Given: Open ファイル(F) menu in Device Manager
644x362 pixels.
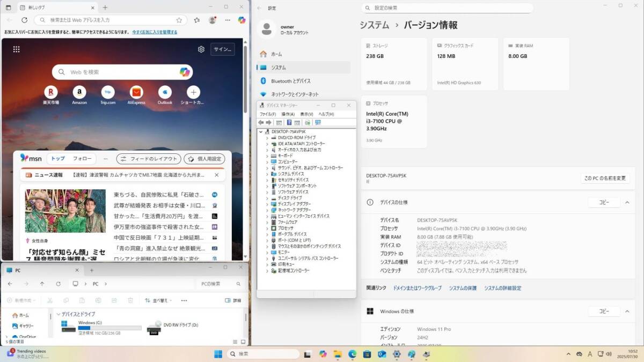Looking at the screenshot, I should [268, 114].
